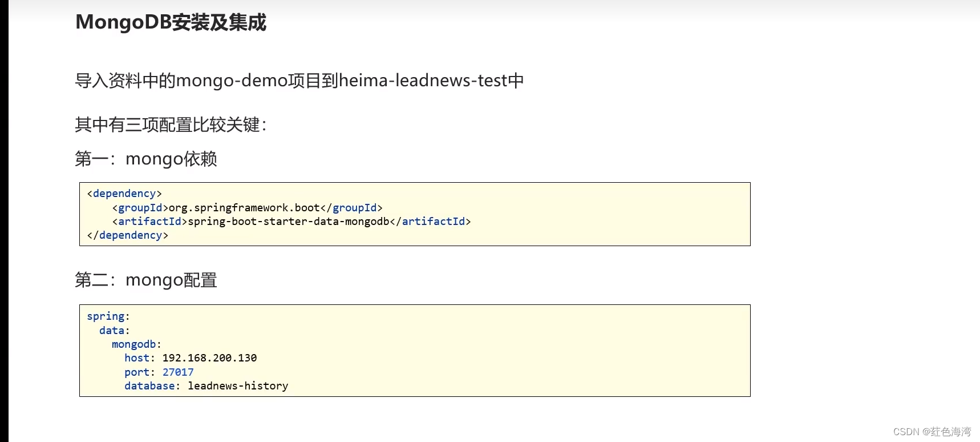Click the mongodb: key in YAML

click(x=136, y=344)
